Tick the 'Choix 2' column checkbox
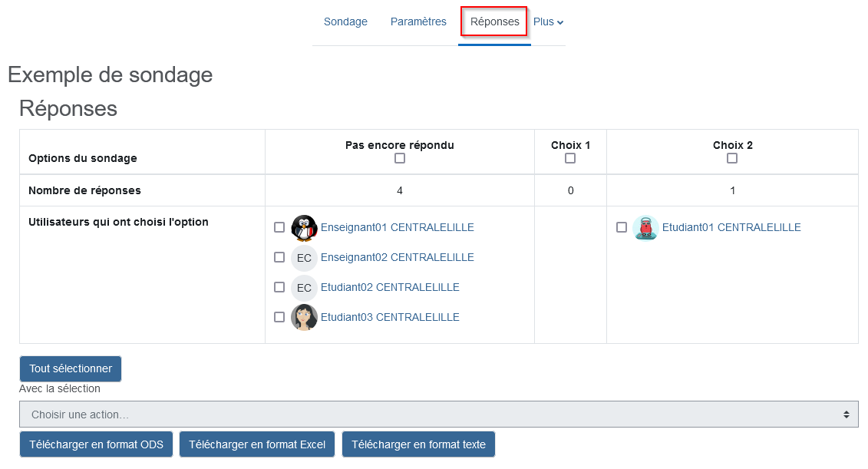868x469 pixels. point(732,158)
